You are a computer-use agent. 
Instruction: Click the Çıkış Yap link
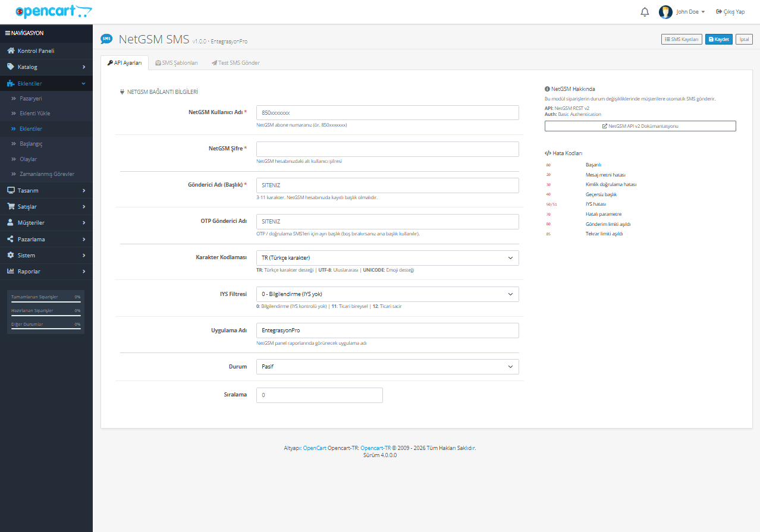point(730,12)
